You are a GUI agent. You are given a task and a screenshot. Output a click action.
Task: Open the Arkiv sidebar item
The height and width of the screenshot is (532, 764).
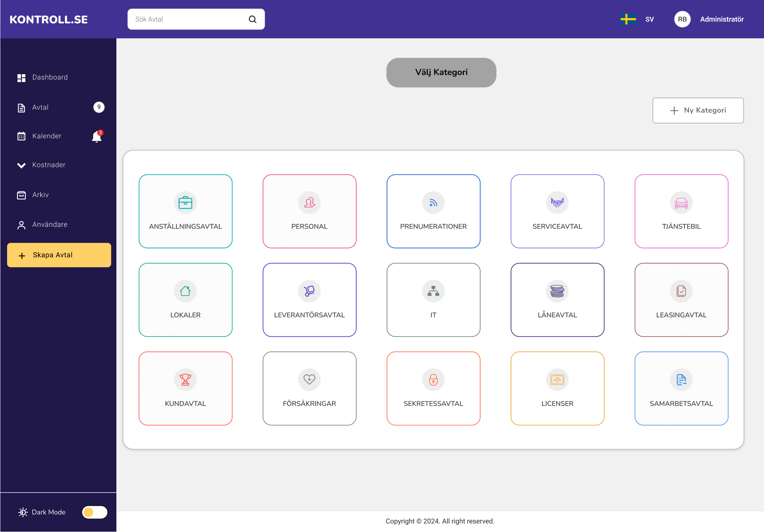pos(40,195)
